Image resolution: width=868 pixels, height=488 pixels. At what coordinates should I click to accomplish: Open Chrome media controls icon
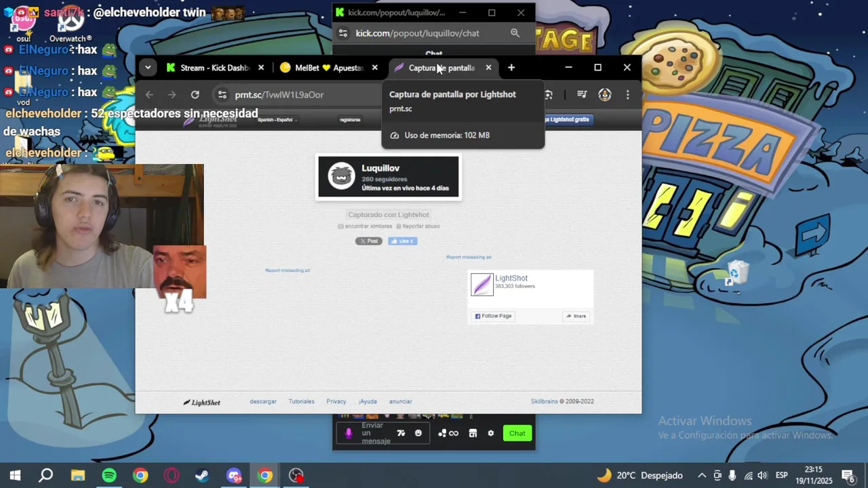[x=582, y=95]
